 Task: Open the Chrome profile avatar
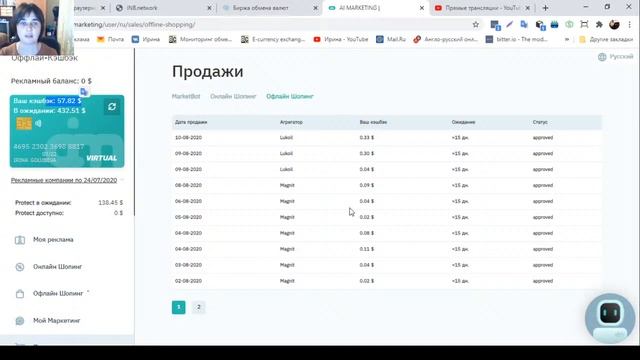click(614, 24)
